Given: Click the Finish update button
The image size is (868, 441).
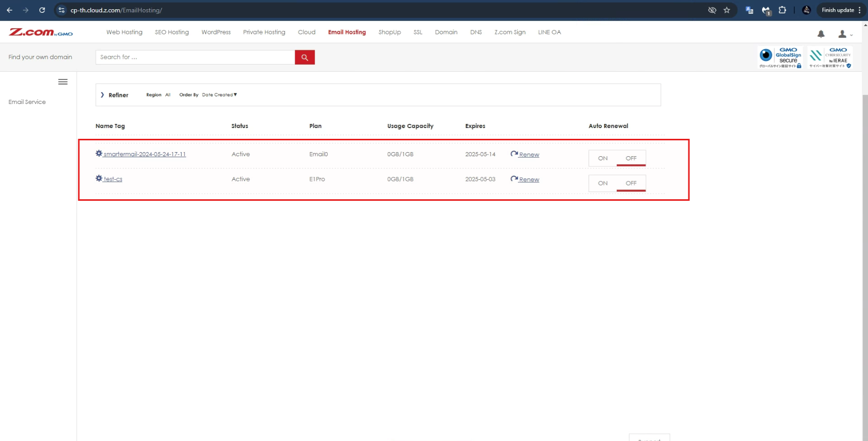Looking at the screenshot, I should point(838,10).
